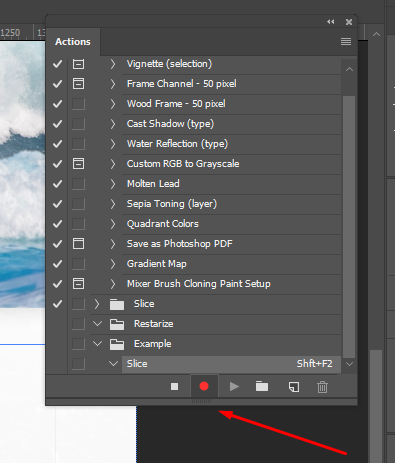Click the document window scroll up arrow
This screenshot has height=463, width=395.
[376, 34]
